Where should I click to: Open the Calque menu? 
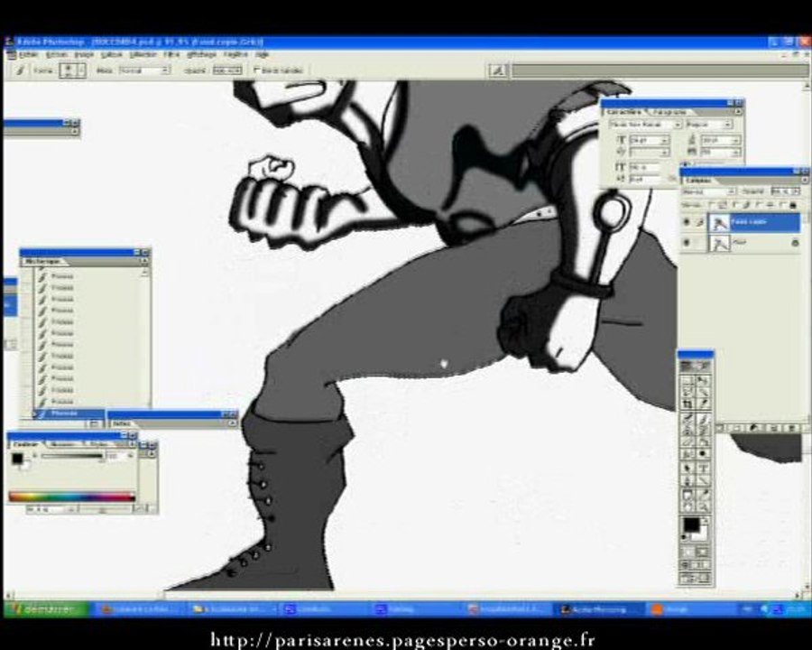point(111,54)
